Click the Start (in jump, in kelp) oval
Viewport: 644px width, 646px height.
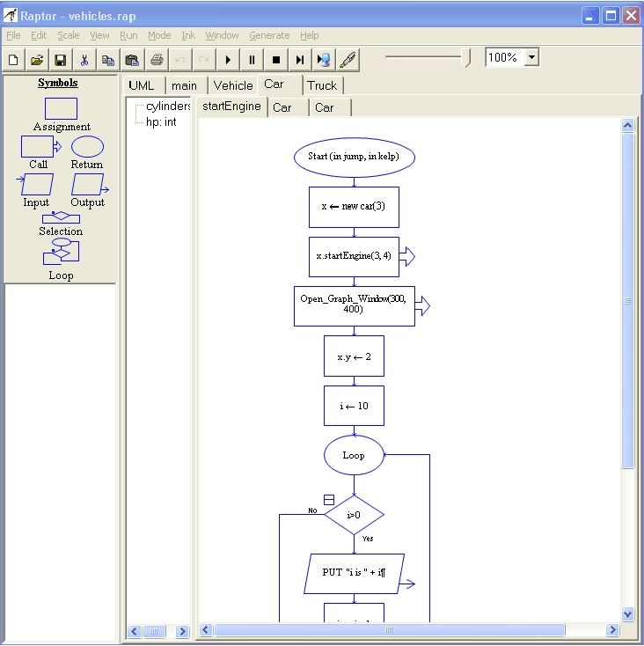(355, 157)
